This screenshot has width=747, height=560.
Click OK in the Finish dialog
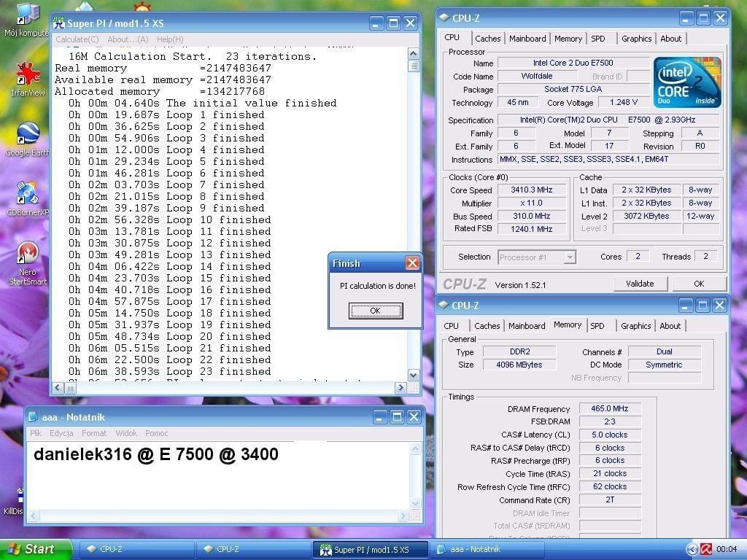pyautogui.click(x=376, y=311)
